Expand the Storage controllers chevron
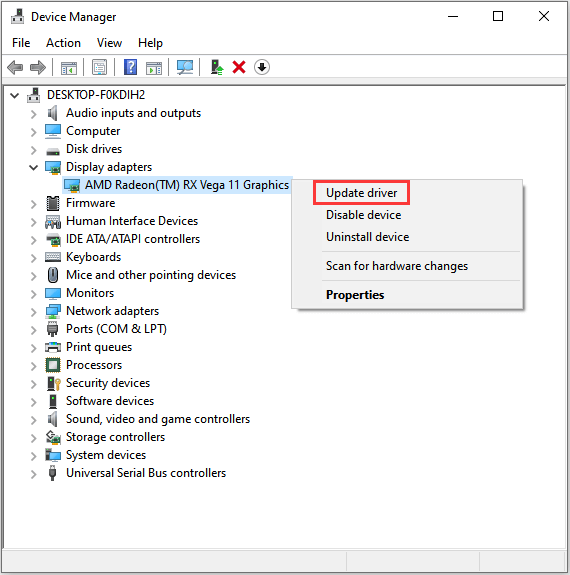This screenshot has height=575, width=570. (x=33, y=438)
